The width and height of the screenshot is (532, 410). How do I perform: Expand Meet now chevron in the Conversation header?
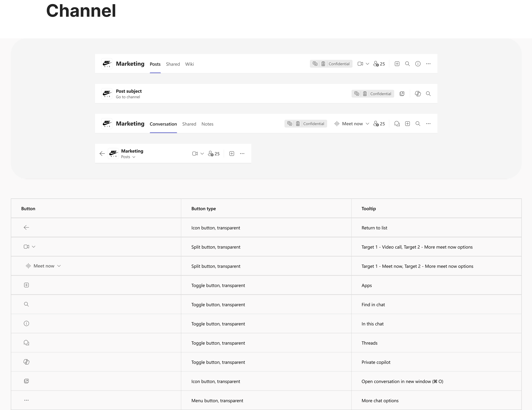point(368,124)
